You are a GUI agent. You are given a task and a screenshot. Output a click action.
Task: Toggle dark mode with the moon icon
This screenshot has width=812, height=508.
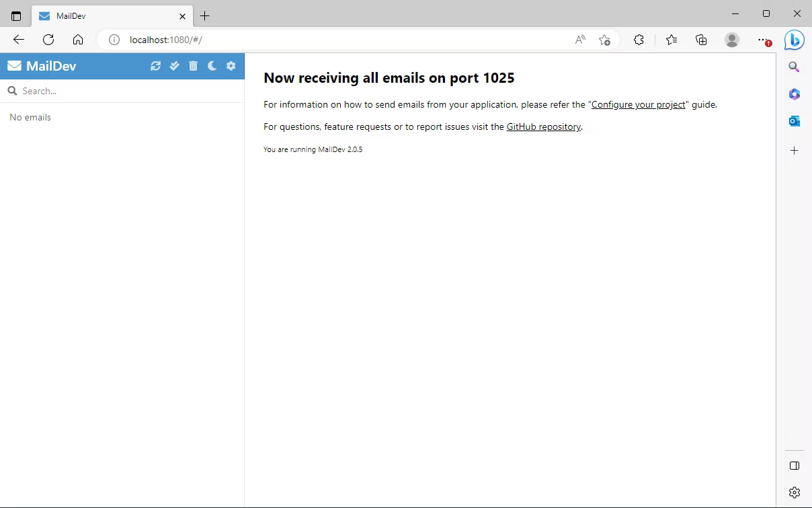click(x=212, y=66)
